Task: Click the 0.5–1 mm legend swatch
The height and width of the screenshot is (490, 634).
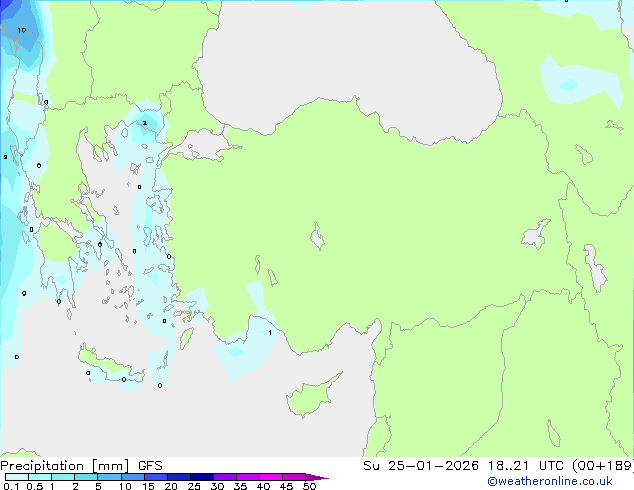Action: (x=40, y=477)
